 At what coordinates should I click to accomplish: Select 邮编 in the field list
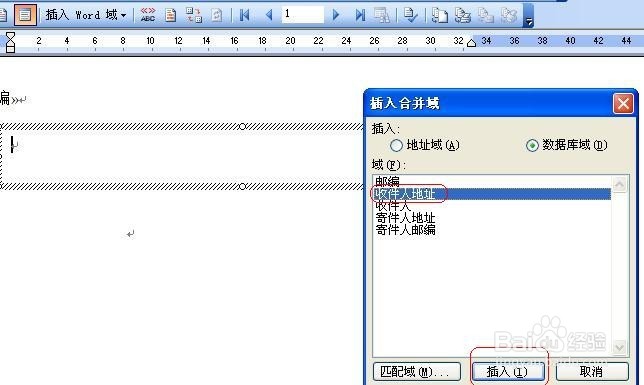[x=491, y=181]
